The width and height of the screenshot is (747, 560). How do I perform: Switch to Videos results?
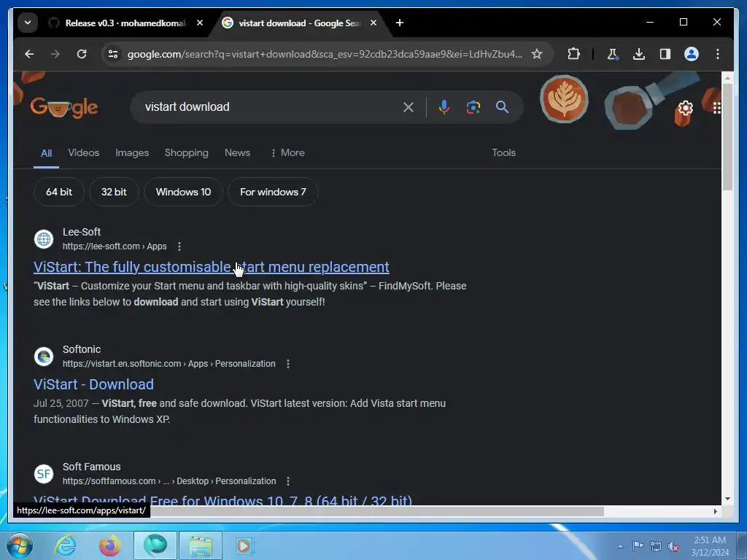[x=84, y=153]
